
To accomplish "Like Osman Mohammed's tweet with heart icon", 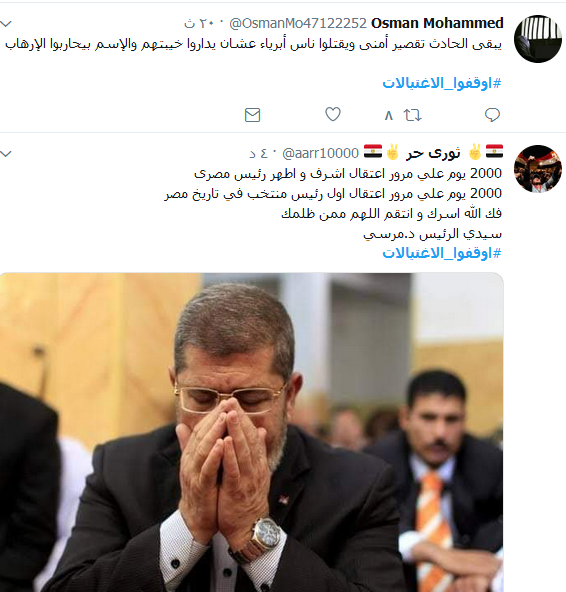I will [x=333, y=114].
